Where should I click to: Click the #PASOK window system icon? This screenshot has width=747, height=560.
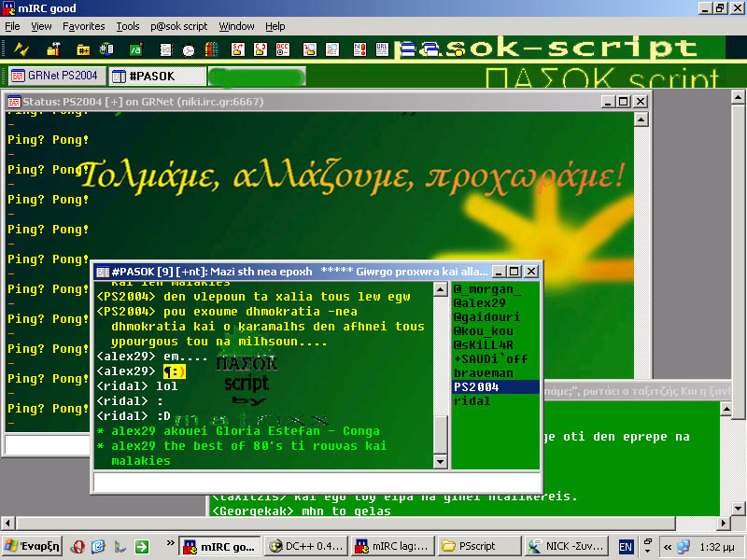coord(103,272)
